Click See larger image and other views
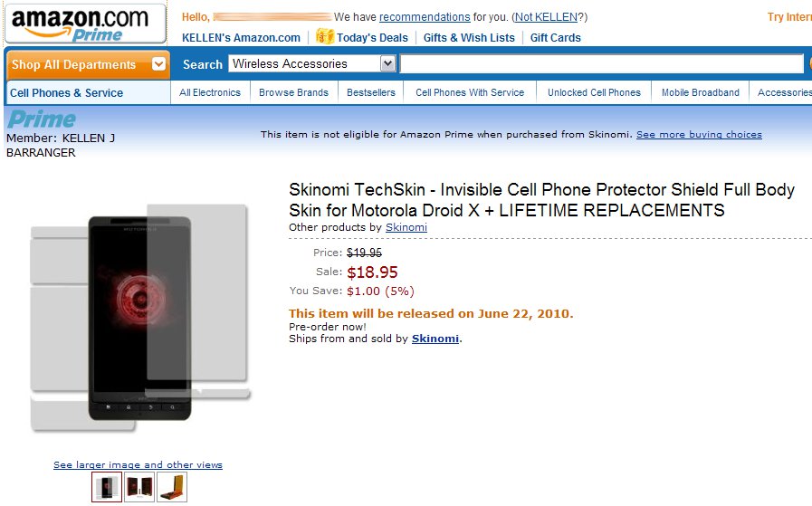The image size is (812, 506). point(138,464)
